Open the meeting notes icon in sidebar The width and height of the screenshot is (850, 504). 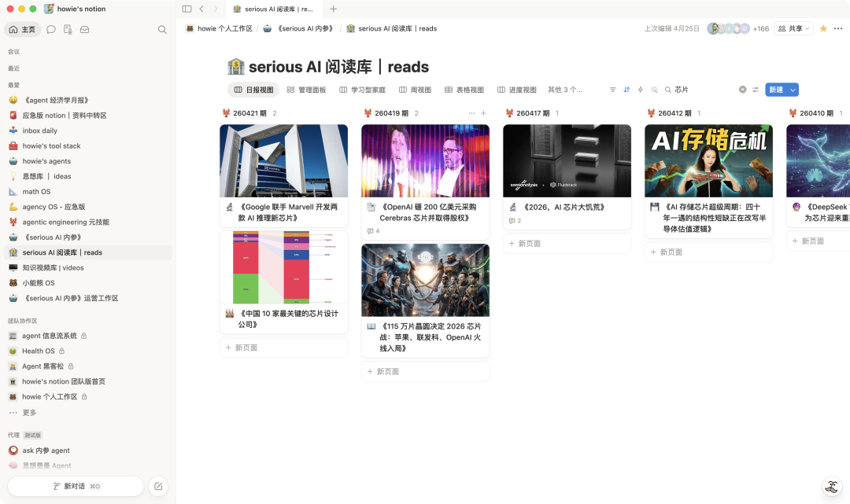[68, 30]
